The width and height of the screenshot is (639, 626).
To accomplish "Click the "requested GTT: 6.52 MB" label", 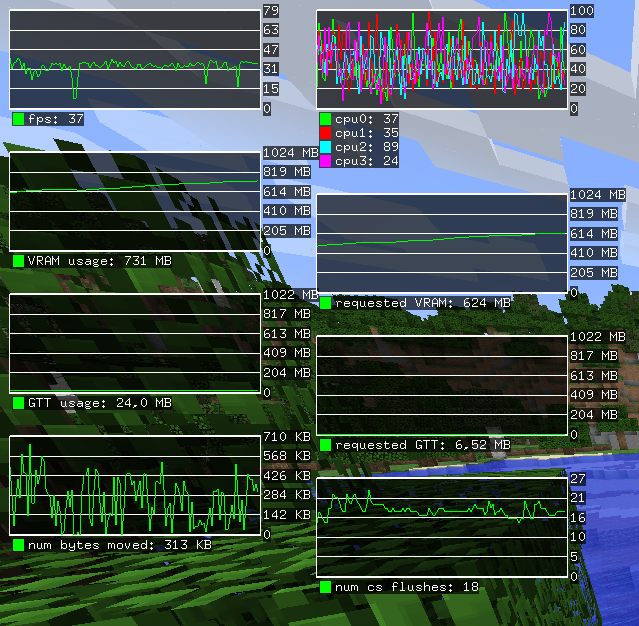I will (423, 445).
